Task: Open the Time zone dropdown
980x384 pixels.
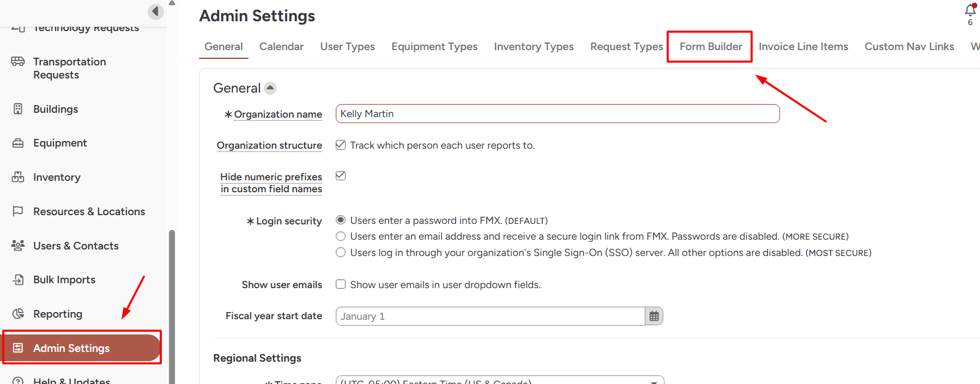Action: 499,380
